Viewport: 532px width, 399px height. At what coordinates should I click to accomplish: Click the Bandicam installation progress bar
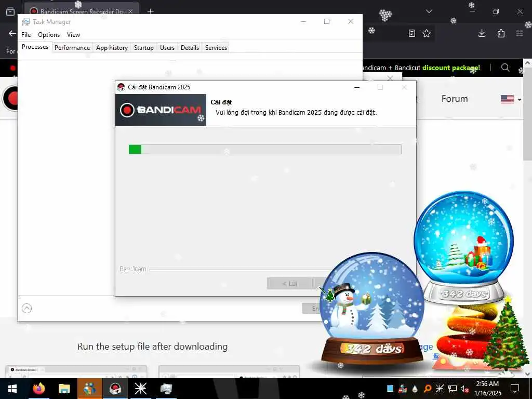coord(265,149)
